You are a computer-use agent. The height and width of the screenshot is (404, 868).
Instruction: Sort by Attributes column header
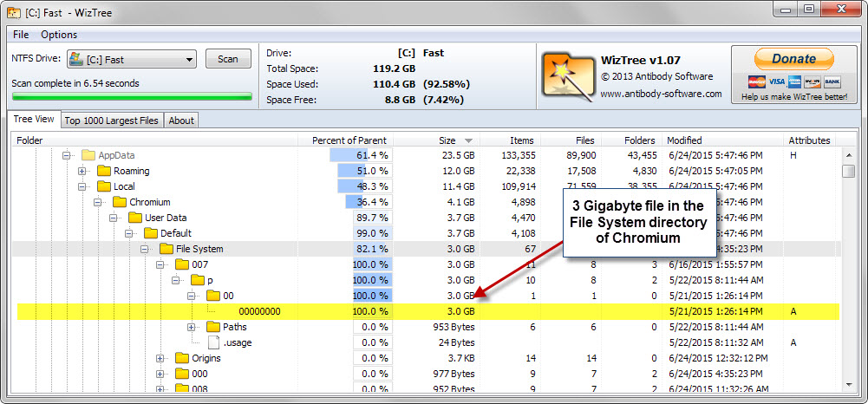(809, 140)
